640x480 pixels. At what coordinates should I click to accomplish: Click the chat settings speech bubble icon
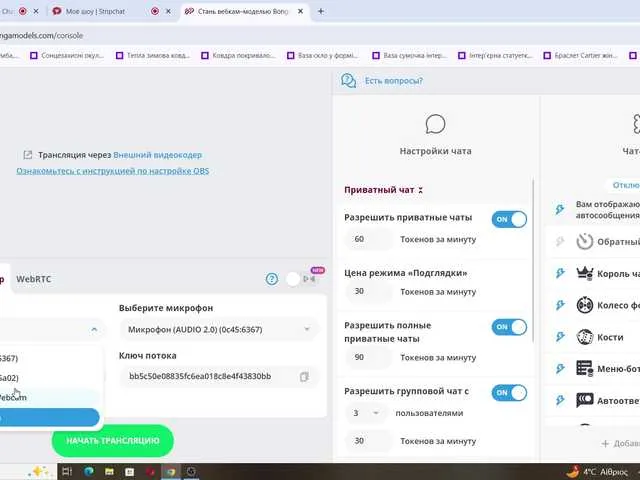[435, 124]
